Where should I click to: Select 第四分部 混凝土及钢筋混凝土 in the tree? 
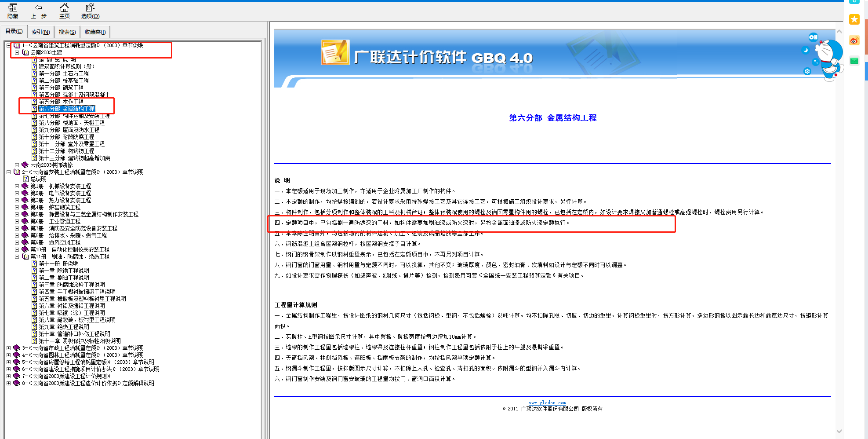pyautogui.click(x=74, y=95)
